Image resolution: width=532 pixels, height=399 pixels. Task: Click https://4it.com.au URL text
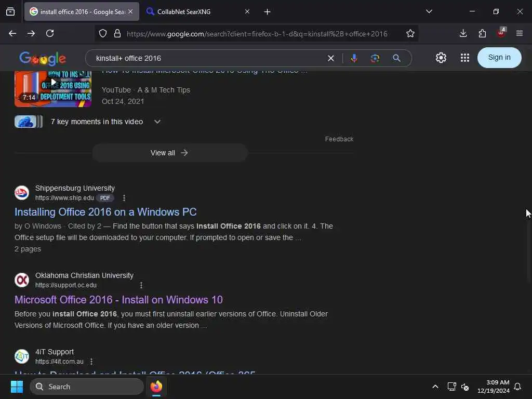[x=59, y=362]
